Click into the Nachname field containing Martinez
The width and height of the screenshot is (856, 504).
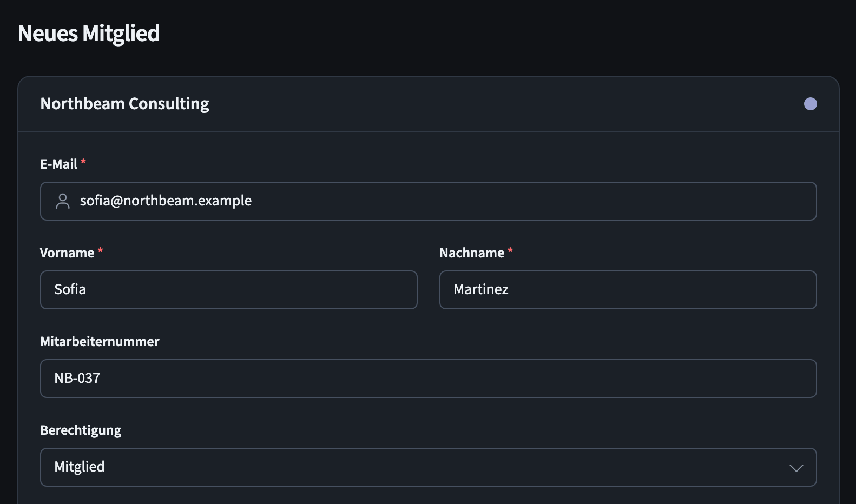point(628,290)
